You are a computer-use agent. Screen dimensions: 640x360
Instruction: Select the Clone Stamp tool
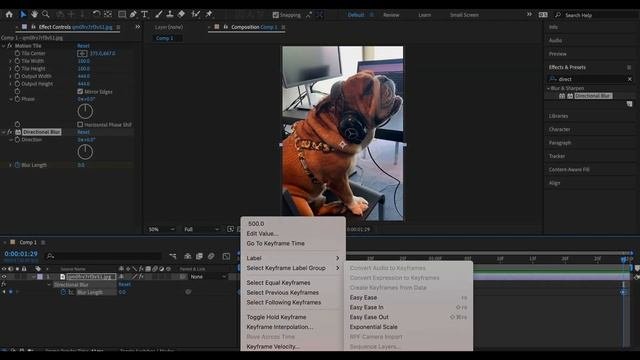[170, 14]
